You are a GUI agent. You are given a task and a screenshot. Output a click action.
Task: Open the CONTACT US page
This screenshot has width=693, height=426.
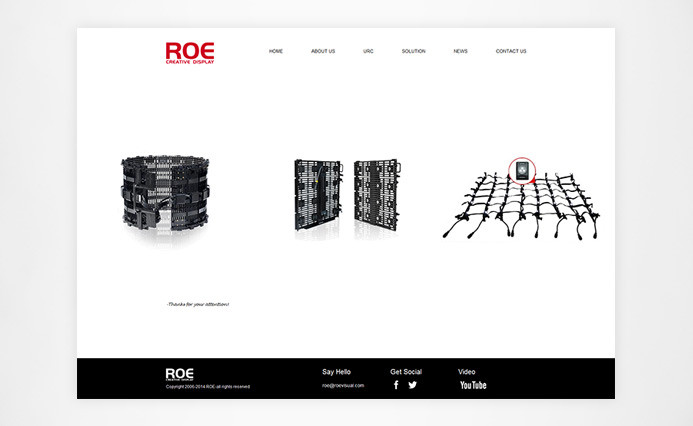[x=511, y=51]
